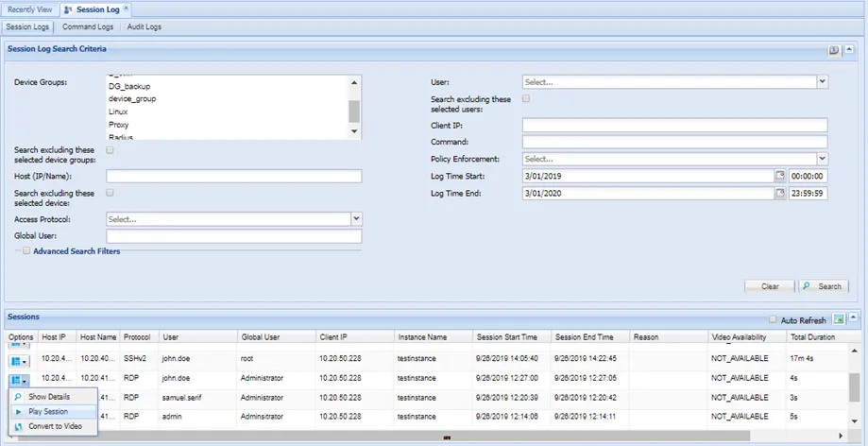Image resolution: width=868 pixels, height=446 pixels.
Task: Click the Device Groups list scrollbar thumb
Action: (x=354, y=111)
